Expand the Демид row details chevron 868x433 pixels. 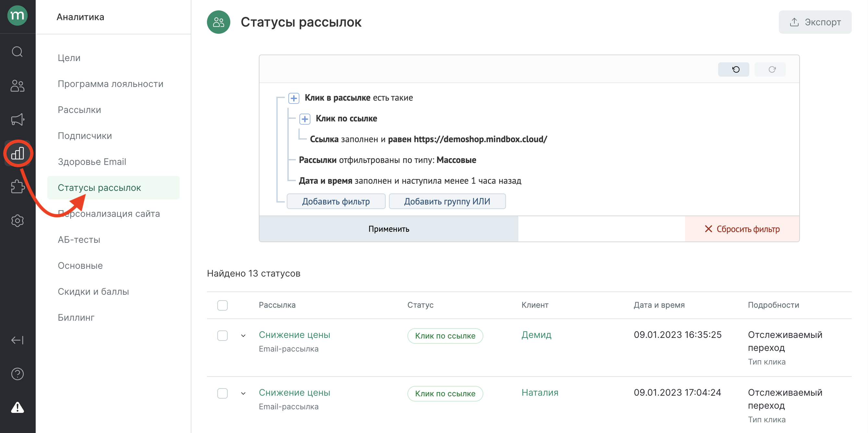[x=243, y=336]
